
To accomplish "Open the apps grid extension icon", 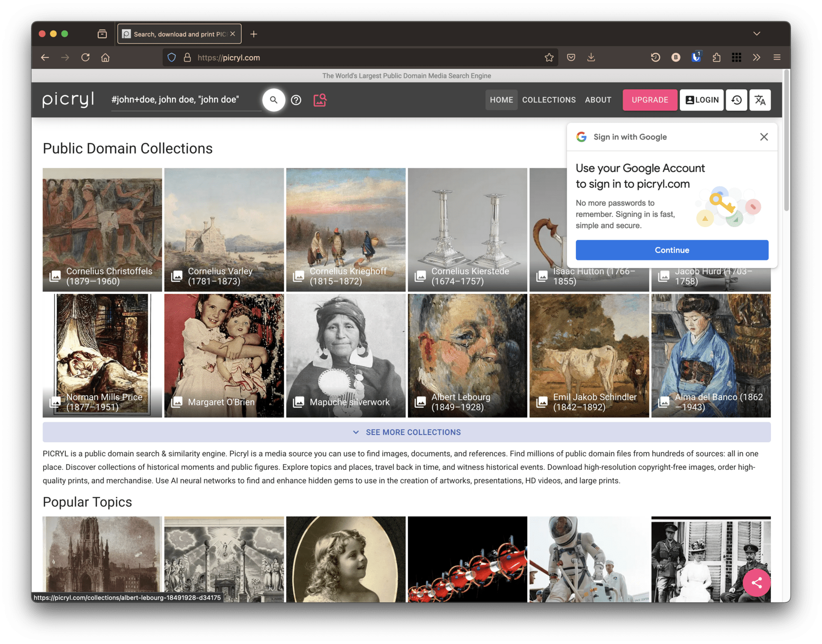I will pos(737,57).
